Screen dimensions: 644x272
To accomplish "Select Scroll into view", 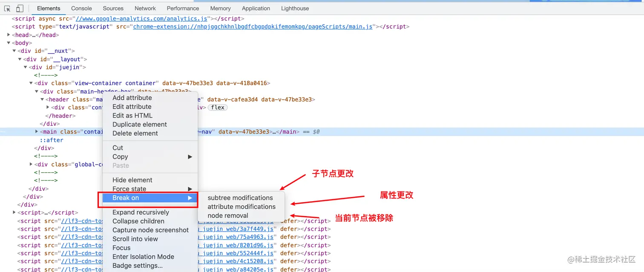I will pyautogui.click(x=135, y=239).
